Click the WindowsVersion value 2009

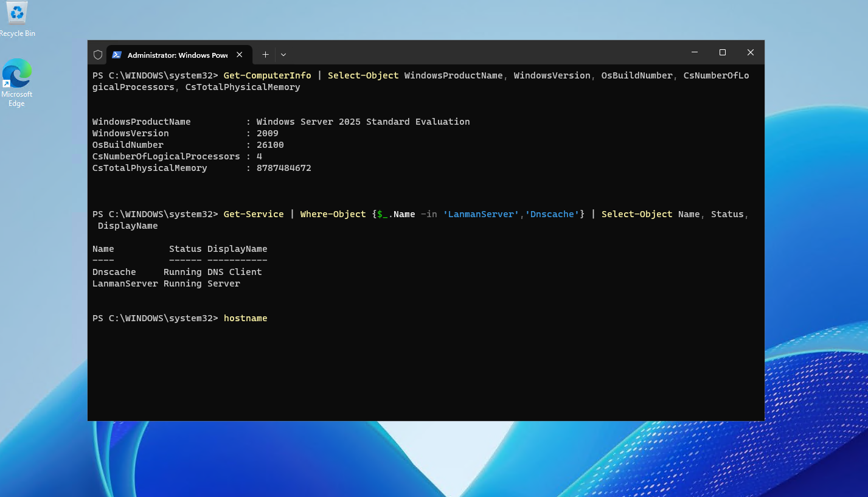(x=267, y=133)
